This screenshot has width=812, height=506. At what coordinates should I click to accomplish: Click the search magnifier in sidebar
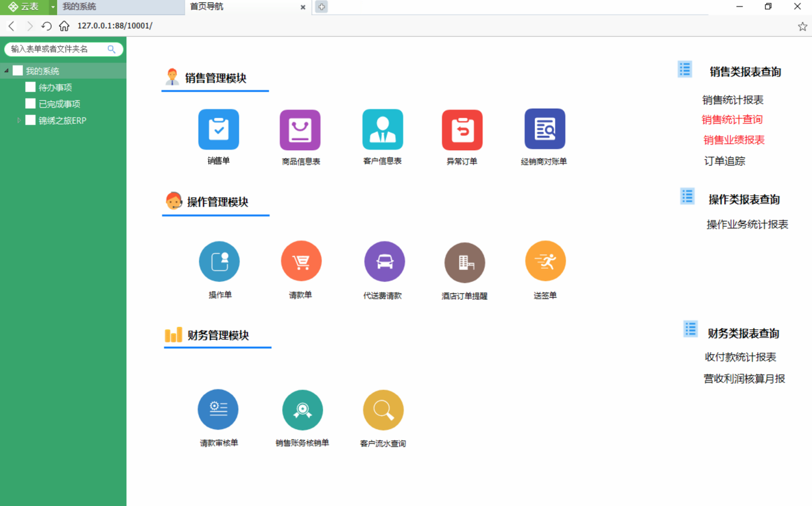(111, 49)
